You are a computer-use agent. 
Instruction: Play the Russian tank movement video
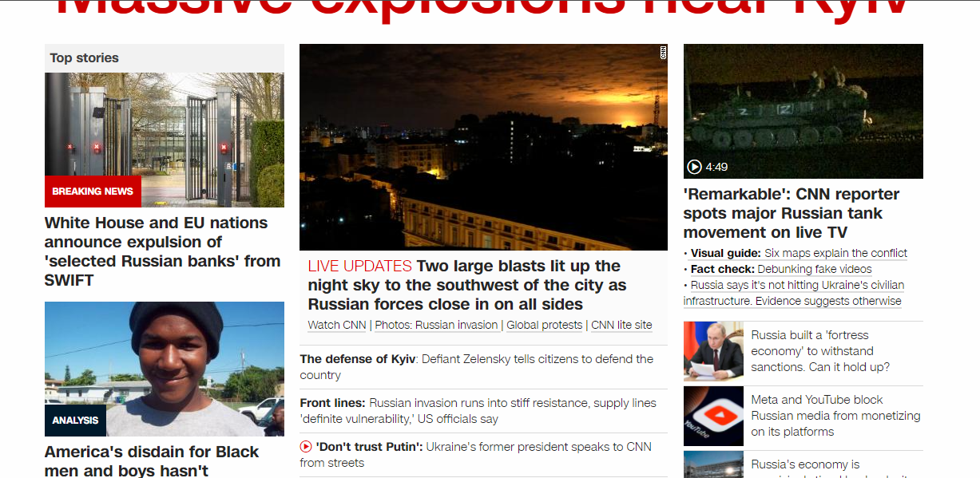pyautogui.click(x=694, y=167)
